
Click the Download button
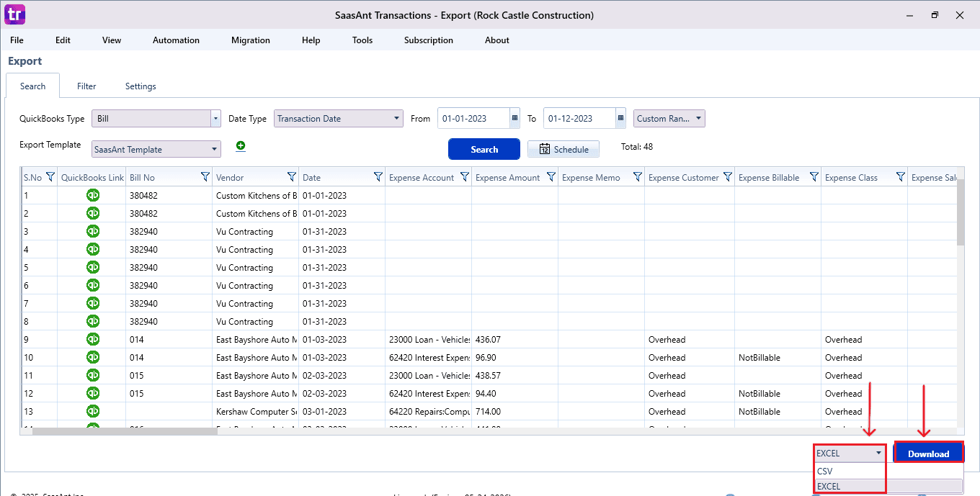[928, 453]
